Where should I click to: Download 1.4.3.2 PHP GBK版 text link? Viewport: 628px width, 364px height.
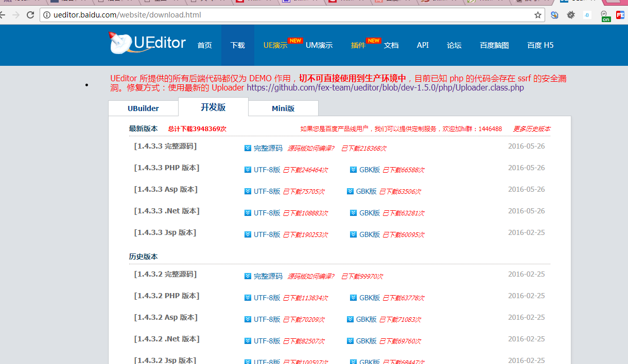tap(370, 298)
